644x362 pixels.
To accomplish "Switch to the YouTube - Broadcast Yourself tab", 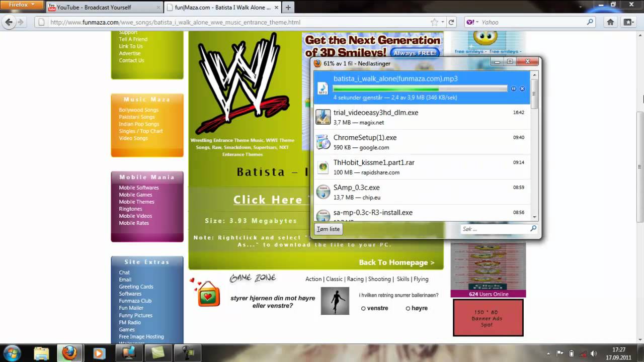I will [x=104, y=8].
